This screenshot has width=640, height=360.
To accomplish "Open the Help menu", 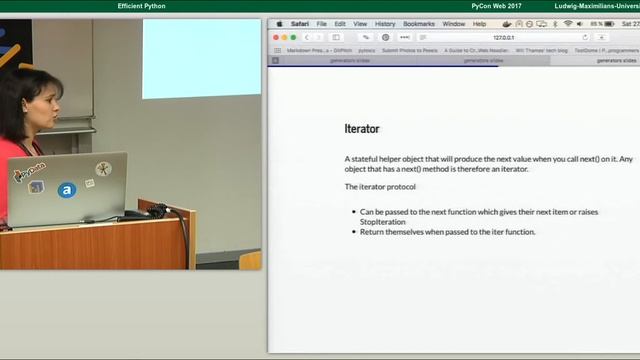I will tap(479, 24).
